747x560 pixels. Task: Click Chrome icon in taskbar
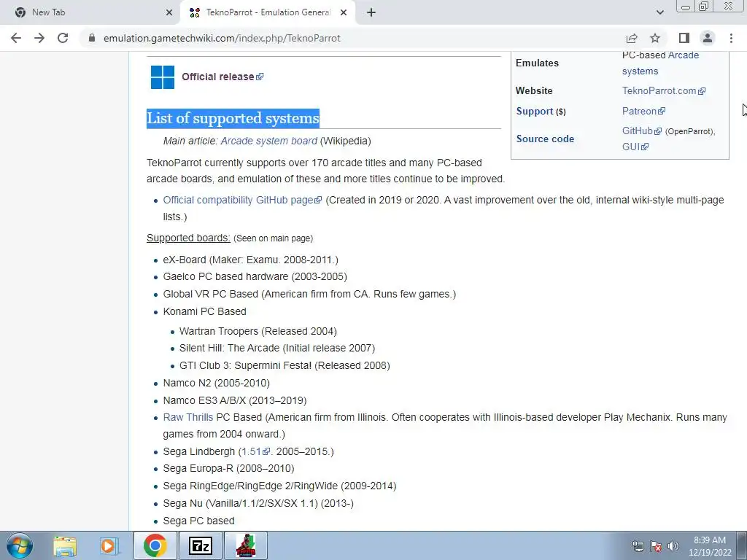(x=155, y=545)
